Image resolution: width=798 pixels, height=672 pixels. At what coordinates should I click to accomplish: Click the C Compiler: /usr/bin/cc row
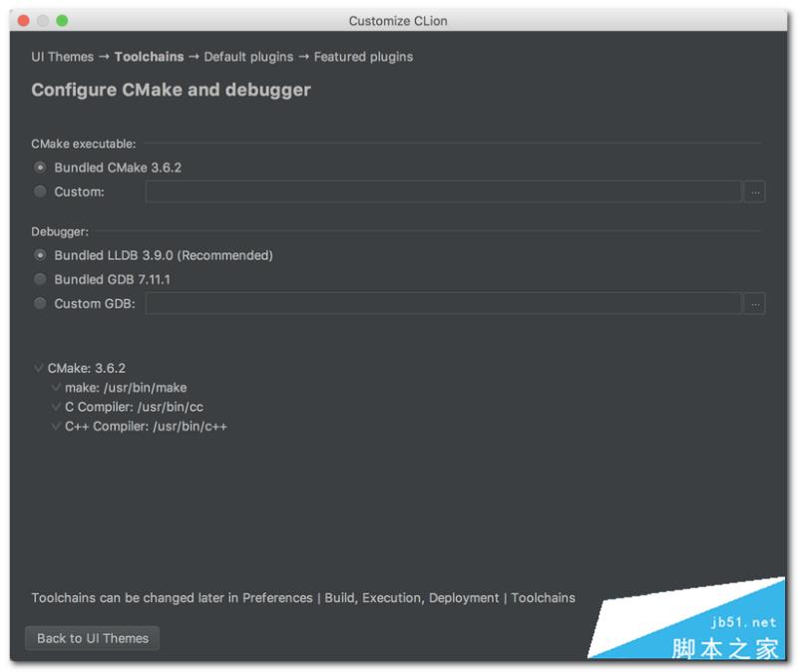click(128, 407)
